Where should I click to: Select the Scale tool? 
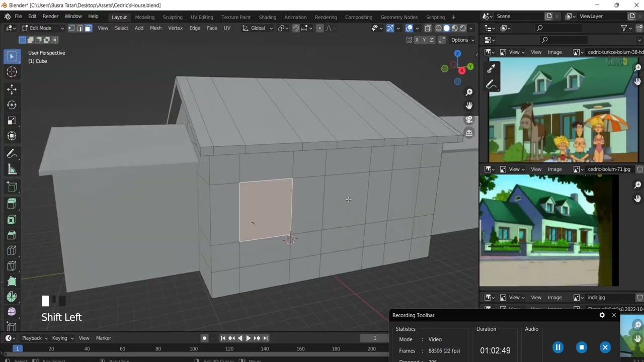pos(12,121)
